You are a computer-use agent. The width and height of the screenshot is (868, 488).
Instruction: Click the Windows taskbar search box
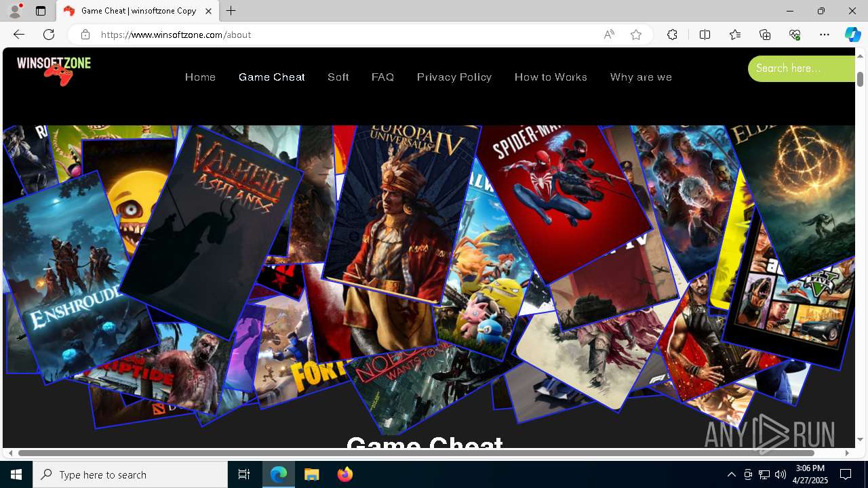130,474
